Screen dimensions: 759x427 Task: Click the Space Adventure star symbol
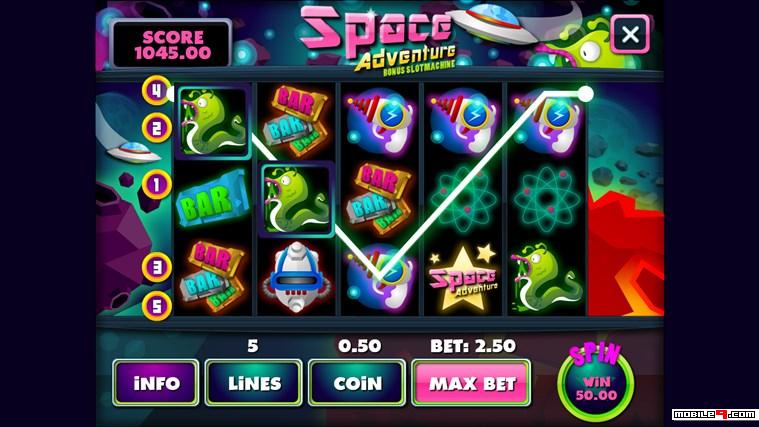point(463,278)
